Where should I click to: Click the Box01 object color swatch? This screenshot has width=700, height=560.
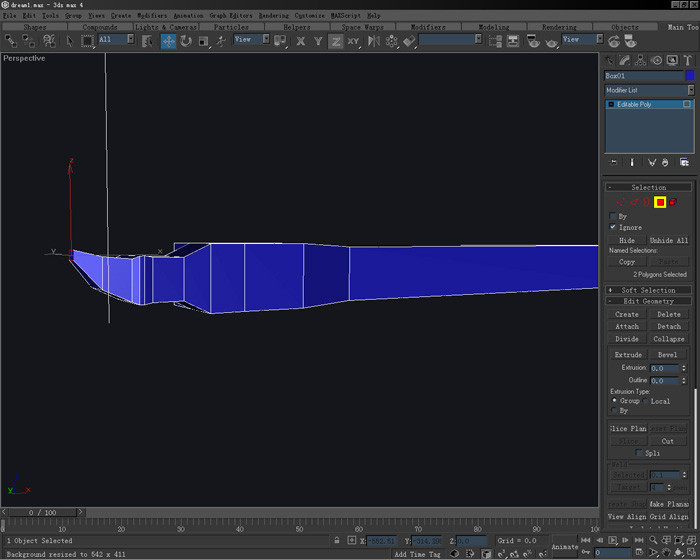pyautogui.click(x=690, y=75)
